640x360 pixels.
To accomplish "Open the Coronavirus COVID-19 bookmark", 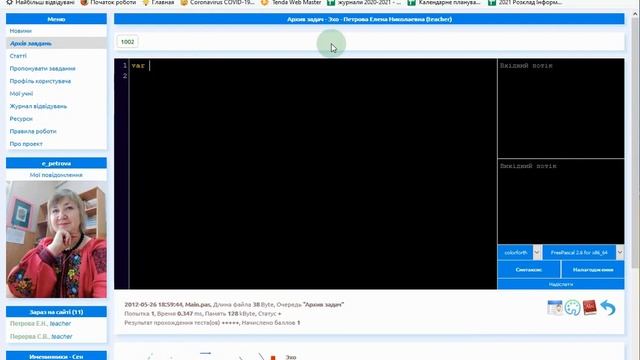I will coord(218,2).
